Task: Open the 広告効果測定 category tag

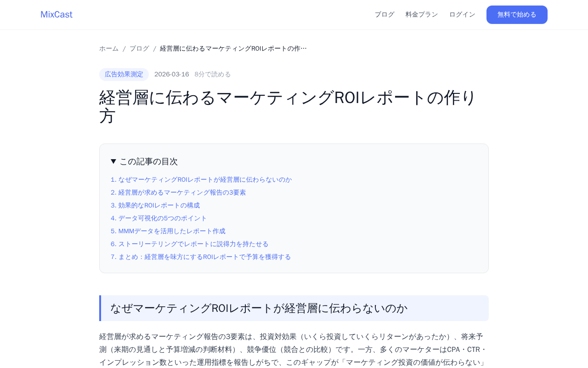Action: pyautogui.click(x=124, y=75)
